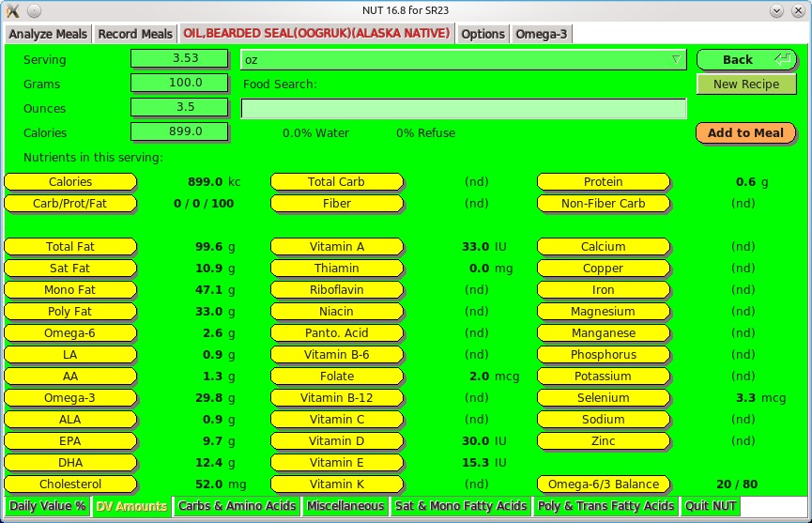Click the Food Search input field
Screen dimensions: 812x523
coord(463,109)
